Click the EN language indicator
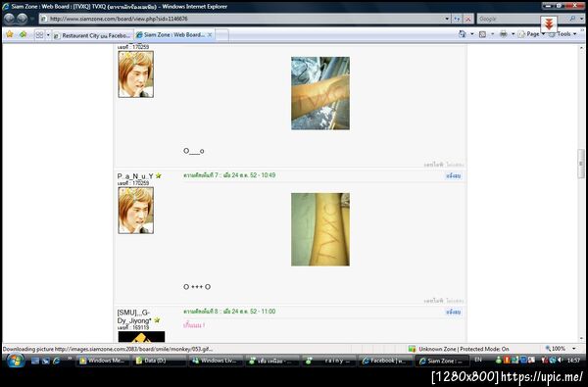588x387 pixels. tap(478, 360)
